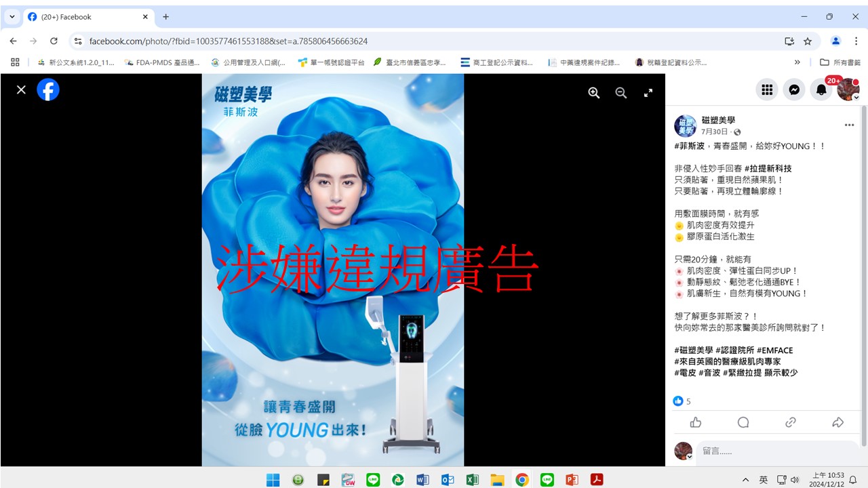Share the post with arrow icon

pos(838,422)
